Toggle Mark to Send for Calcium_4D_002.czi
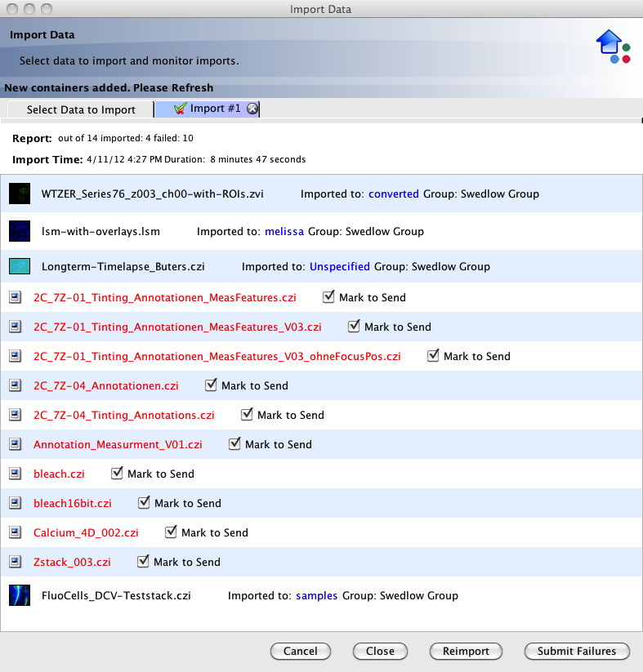The height and width of the screenshot is (672, 643). tap(171, 532)
